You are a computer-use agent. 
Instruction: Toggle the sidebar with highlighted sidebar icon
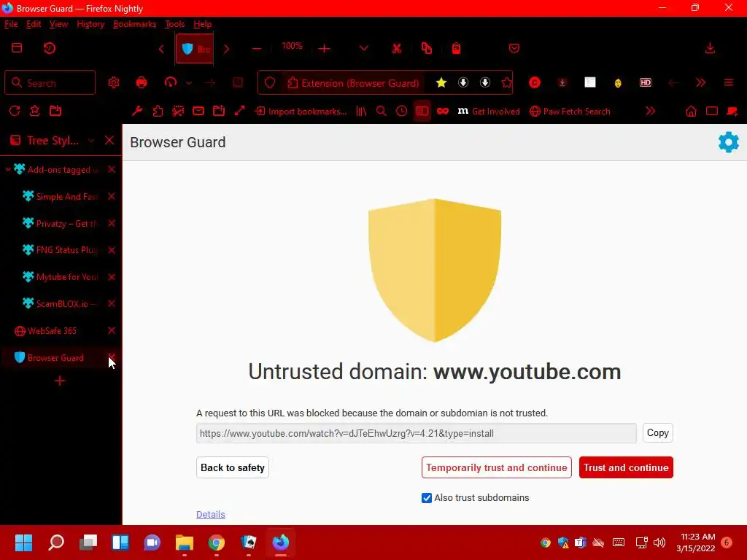click(422, 111)
